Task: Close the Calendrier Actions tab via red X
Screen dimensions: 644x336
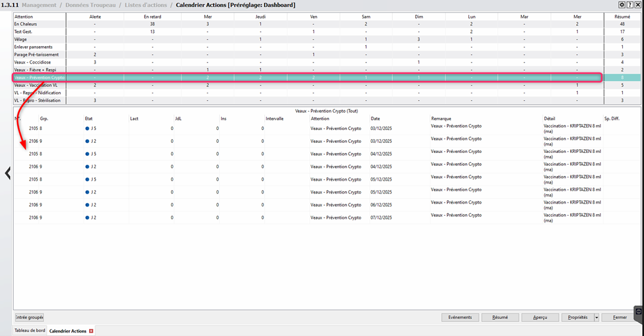Action: click(x=91, y=331)
